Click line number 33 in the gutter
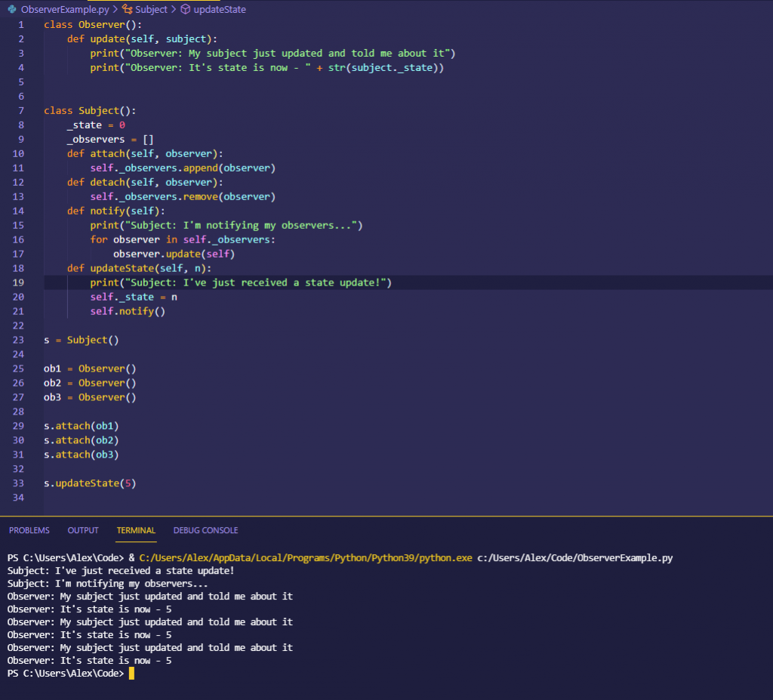 [x=18, y=483]
